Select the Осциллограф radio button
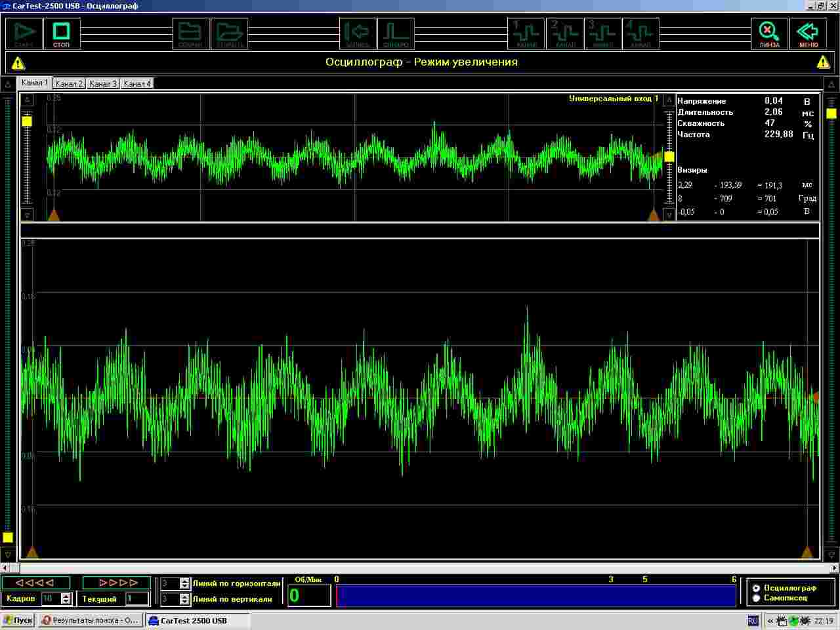 tap(756, 588)
